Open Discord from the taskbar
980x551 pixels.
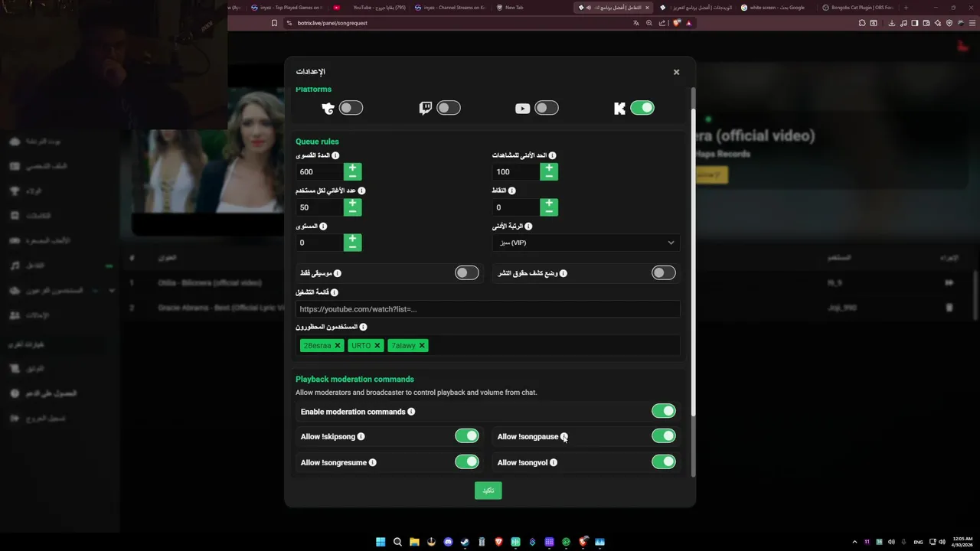pyautogui.click(x=448, y=542)
